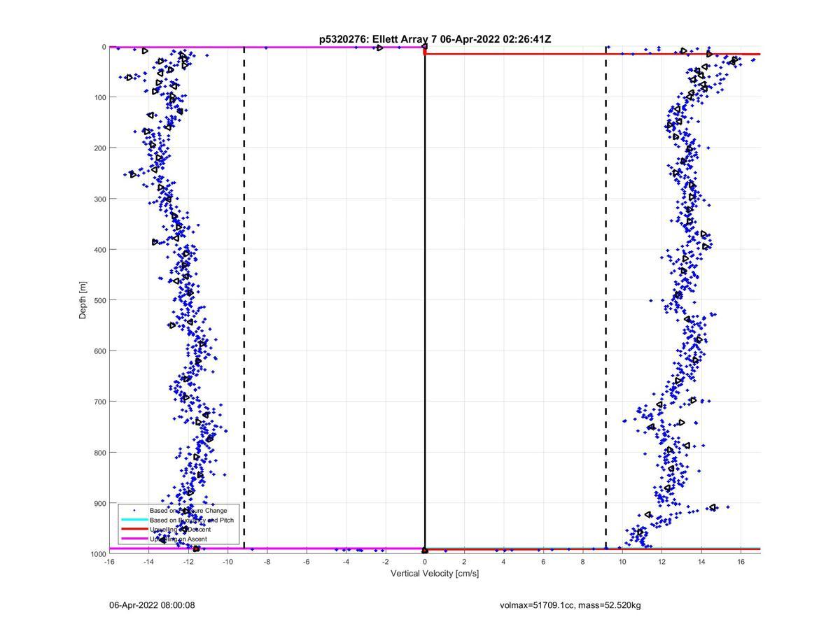Image resolution: width=840 pixels, height=622 pixels.
Task: Click legend entry 'Based on Pressure Change'
Action: coord(188,511)
